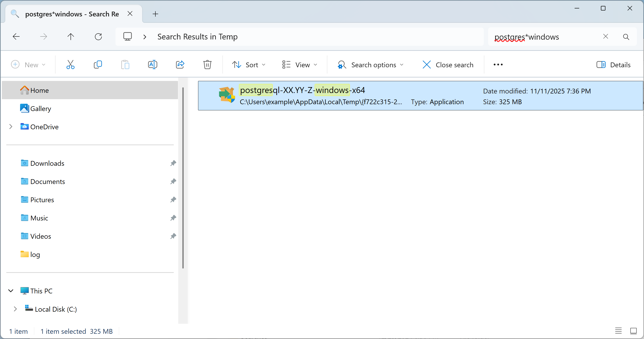Open the Search options dropdown
The height and width of the screenshot is (339, 644).
[x=371, y=65]
